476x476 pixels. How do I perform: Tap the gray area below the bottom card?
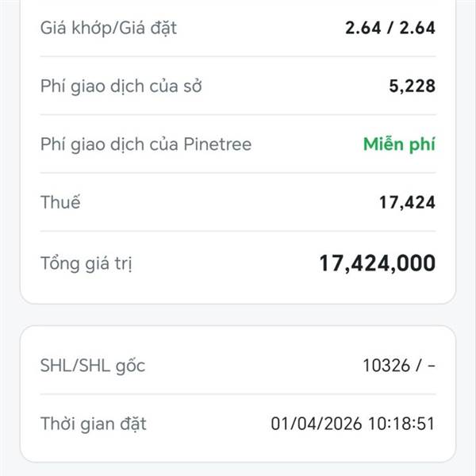[x=238, y=470]
